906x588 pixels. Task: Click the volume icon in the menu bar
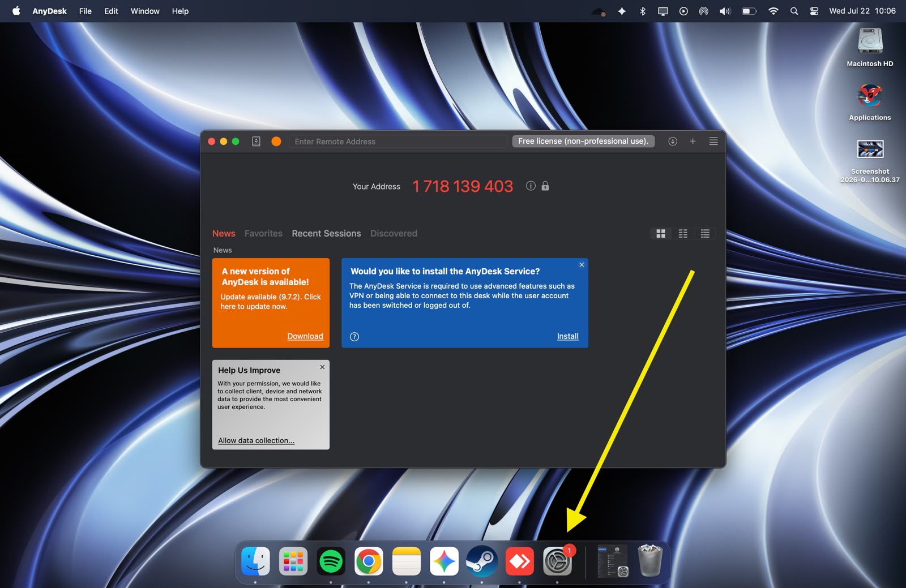(725, 11)
